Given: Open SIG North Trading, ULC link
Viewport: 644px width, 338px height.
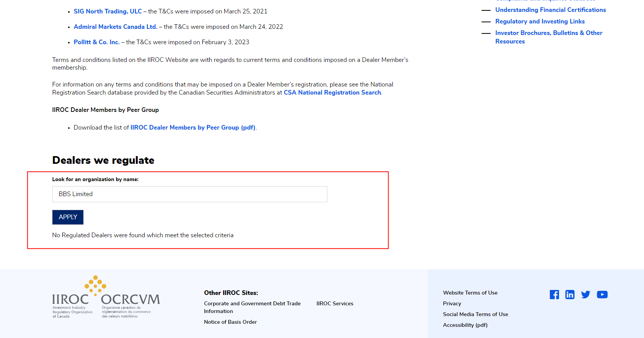Looking at the screenshot, I should pyautogui.click(x=108, y=12).
